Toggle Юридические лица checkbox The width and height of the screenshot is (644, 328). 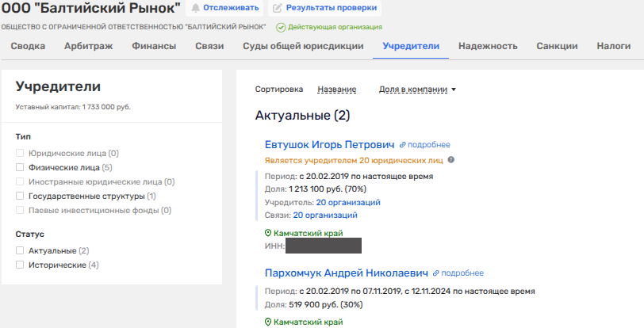(20, 153)
